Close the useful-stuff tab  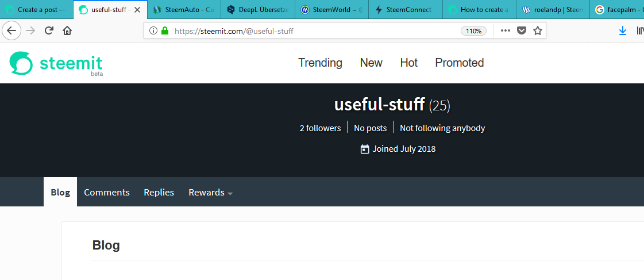137,10
